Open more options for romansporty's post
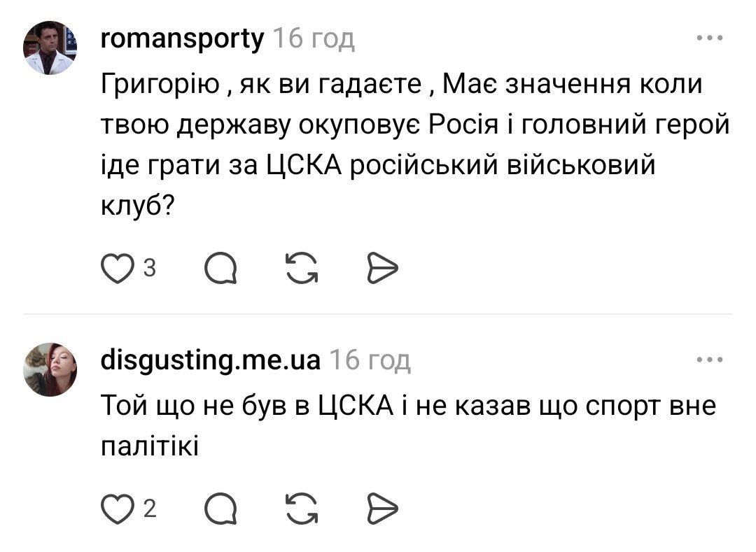Image resolution: width=756 pixels, height=552 pixels. (x=709, y=38)
